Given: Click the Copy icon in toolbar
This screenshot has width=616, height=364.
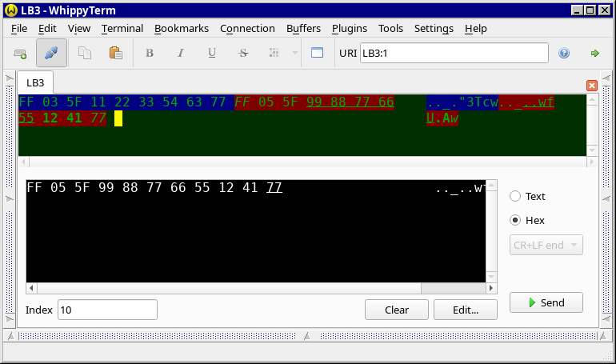Looking at the screenshot, I should pos(85,53).
